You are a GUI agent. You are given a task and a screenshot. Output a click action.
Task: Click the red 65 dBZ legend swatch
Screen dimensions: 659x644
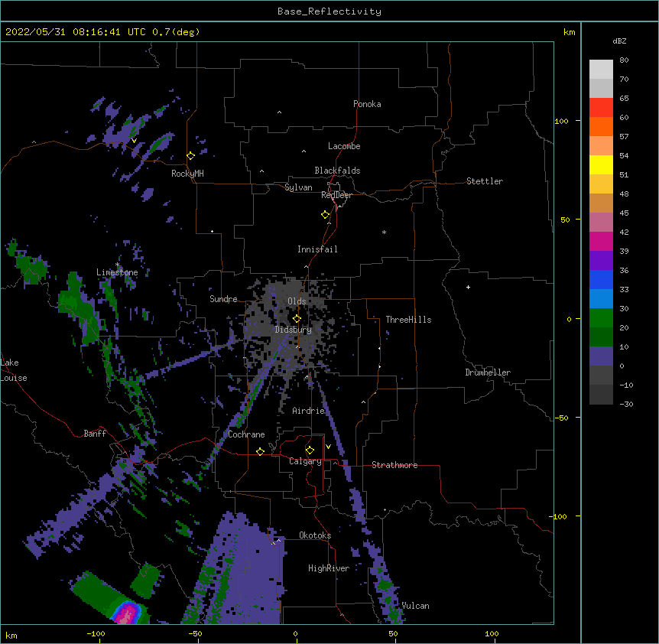pos(601,108)
